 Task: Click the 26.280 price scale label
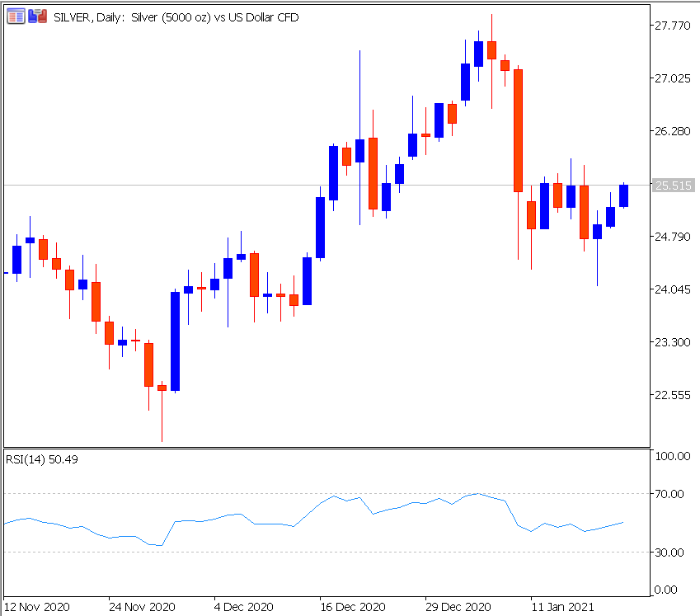672,131
